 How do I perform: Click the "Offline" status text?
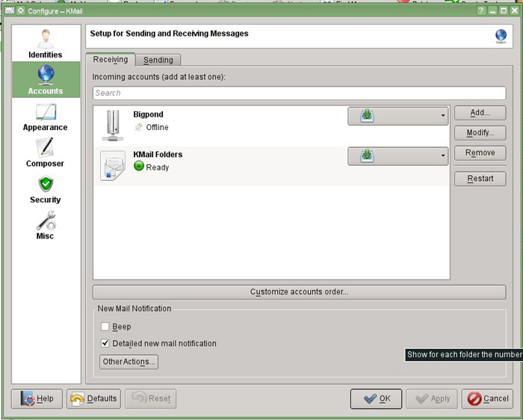[x=157, y=128]
